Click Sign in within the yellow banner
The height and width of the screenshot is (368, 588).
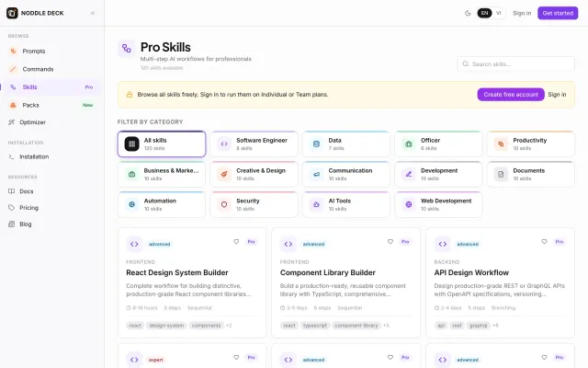click(557, 95)
